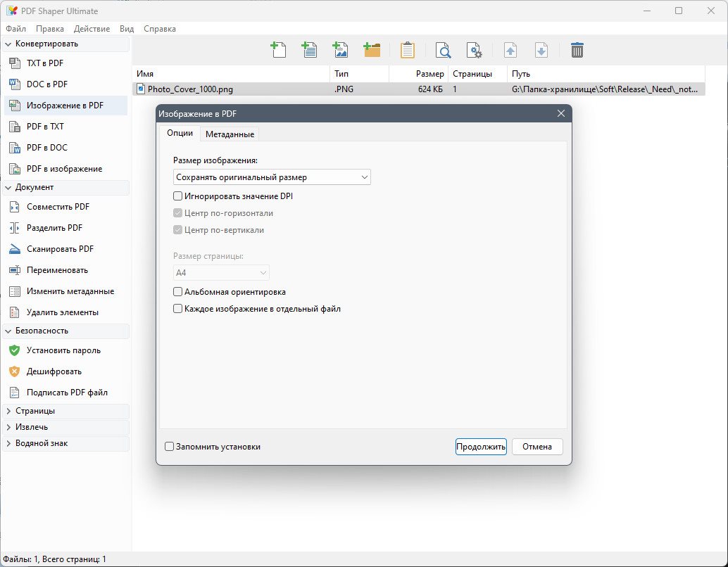Image resolution: width=728 pixels, height=567 pixels.
Task: Sort file list by Размер column
Action: pos(418,74)
